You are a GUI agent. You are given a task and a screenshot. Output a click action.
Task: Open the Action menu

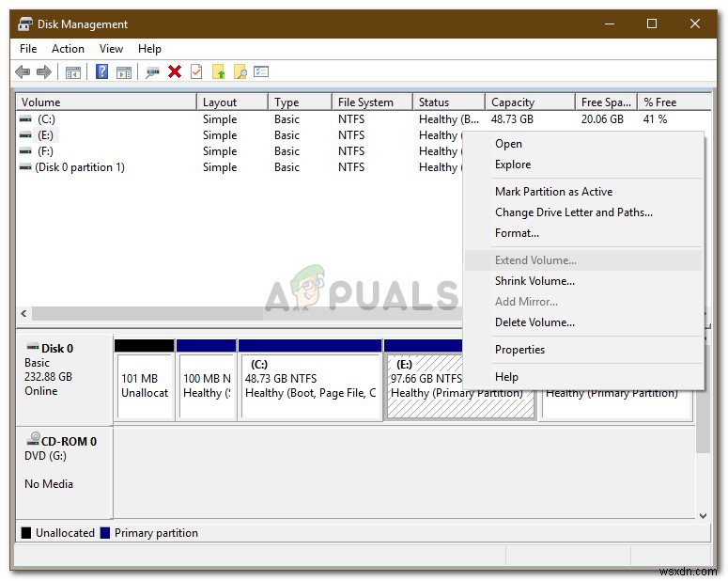pos(68,49)
